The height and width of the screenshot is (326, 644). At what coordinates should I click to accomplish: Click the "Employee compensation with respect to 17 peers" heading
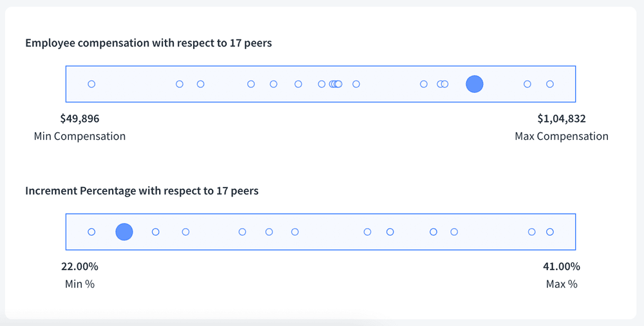pos(148,43)
